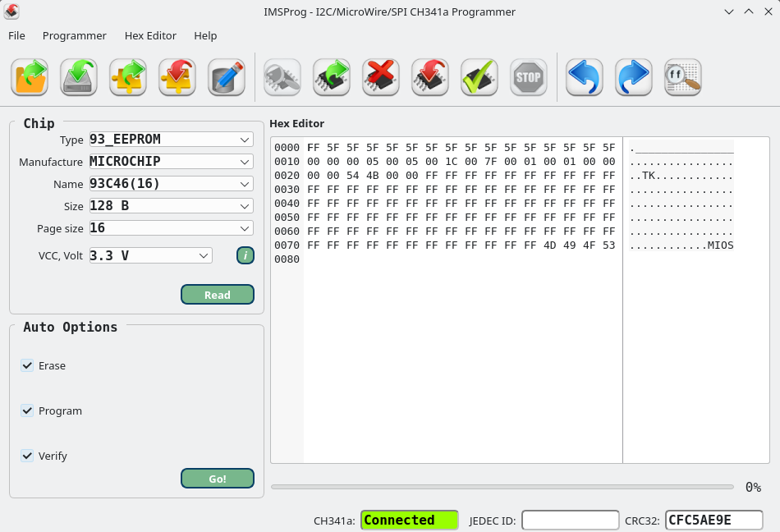Image resolution: width=780 pixels, height=532 pixels.
Task: Click the STOP sign toolbar icon
Action: (528, 77)
